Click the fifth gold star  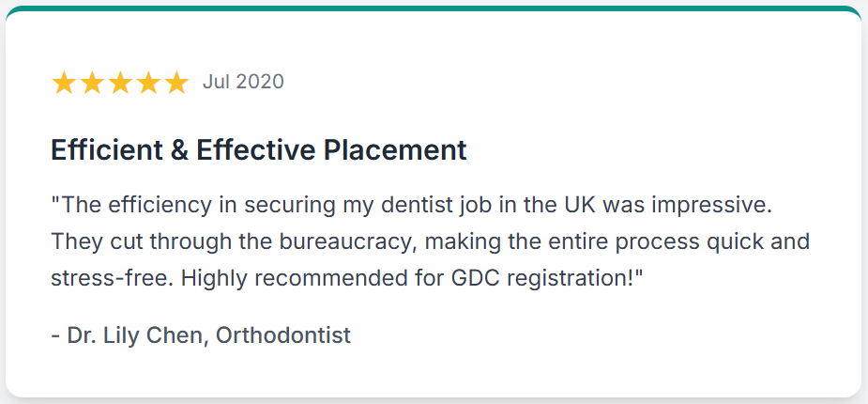point(176,83)
